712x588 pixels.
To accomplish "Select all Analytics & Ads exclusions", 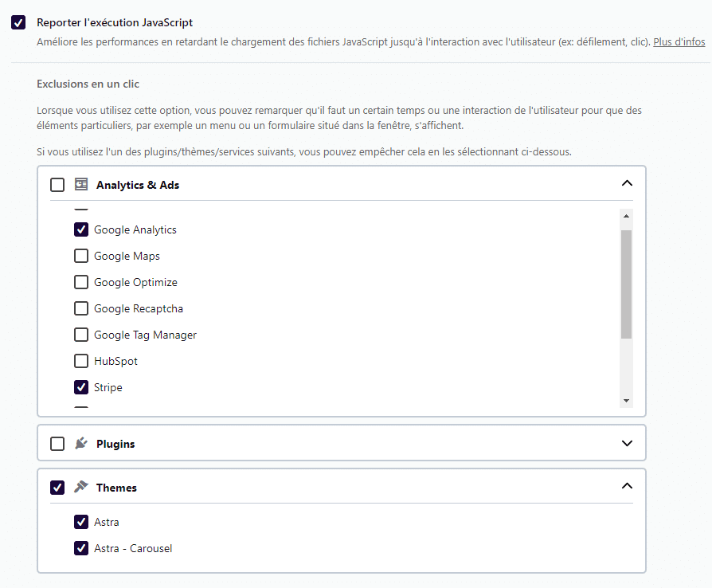I will [x=57, y=185].
